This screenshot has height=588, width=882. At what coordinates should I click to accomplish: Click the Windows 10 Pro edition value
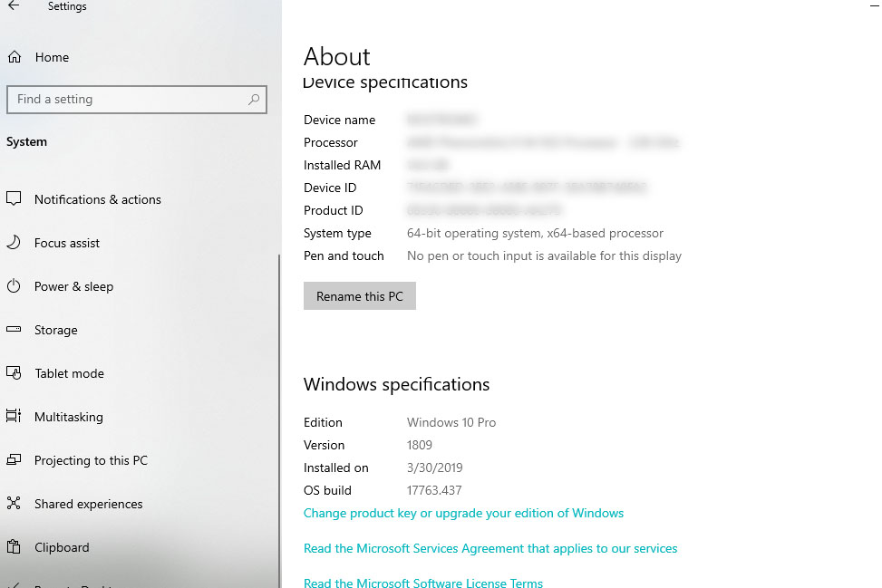pyautogui.click(x=451, y=422)
